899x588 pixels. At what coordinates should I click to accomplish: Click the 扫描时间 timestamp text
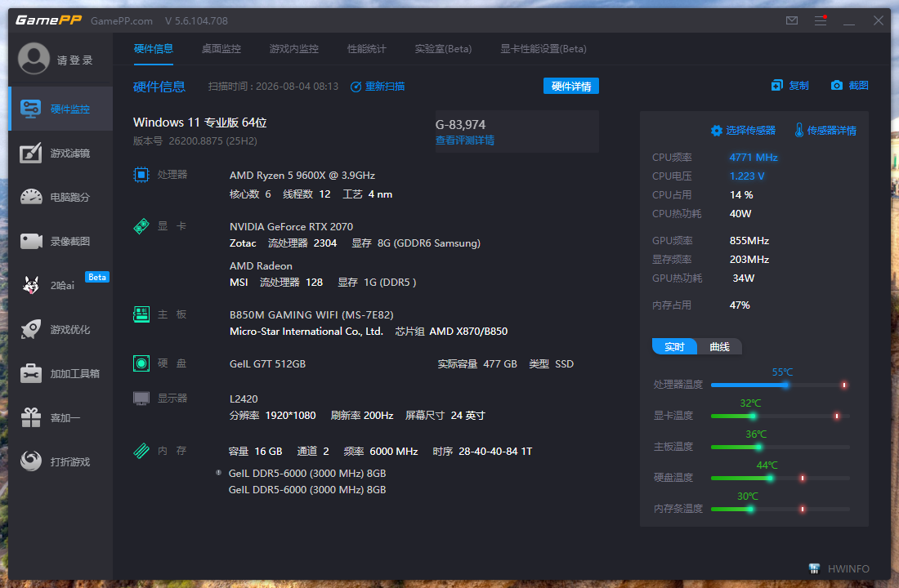[273, 87]
